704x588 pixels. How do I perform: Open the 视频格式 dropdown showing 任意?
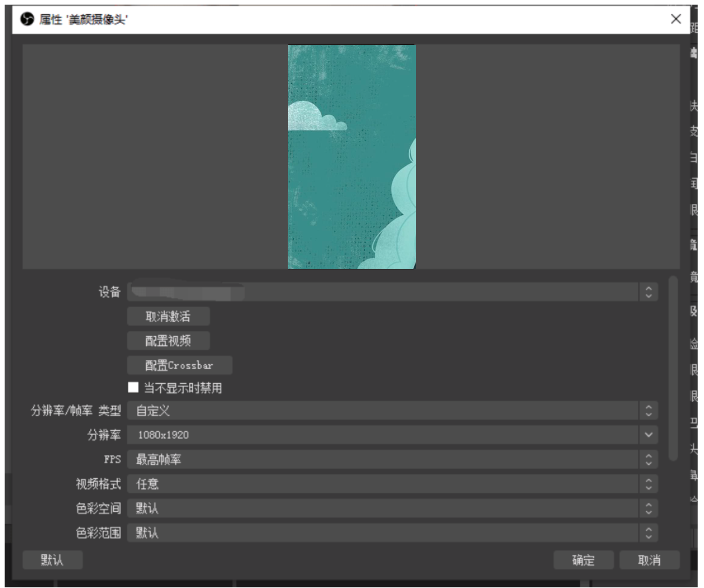click(392, 484)
